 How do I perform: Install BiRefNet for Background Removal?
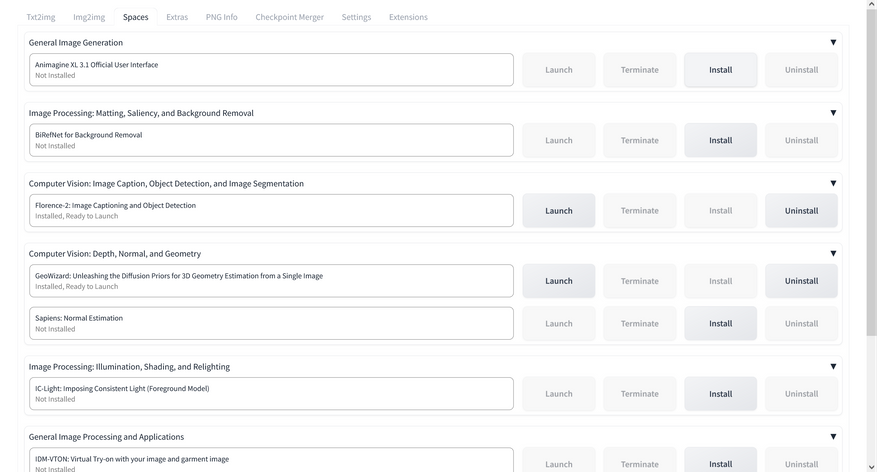720,140
